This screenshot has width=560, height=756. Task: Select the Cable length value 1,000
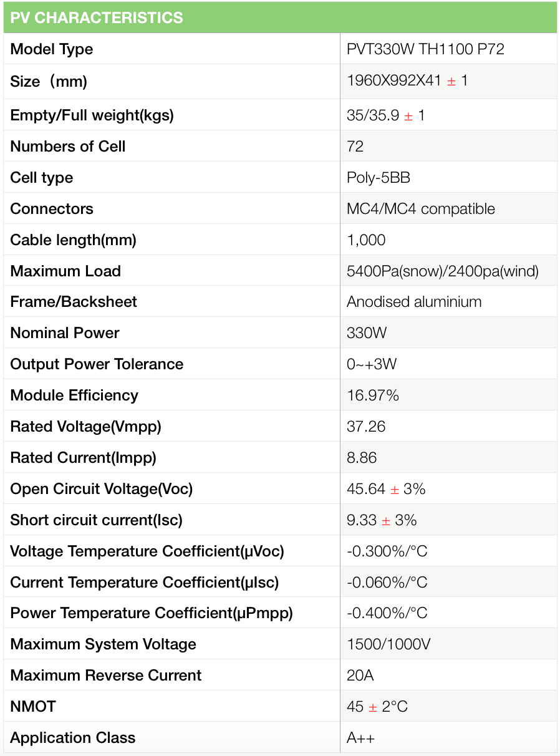pyautogui.click(x=366, y=240)
